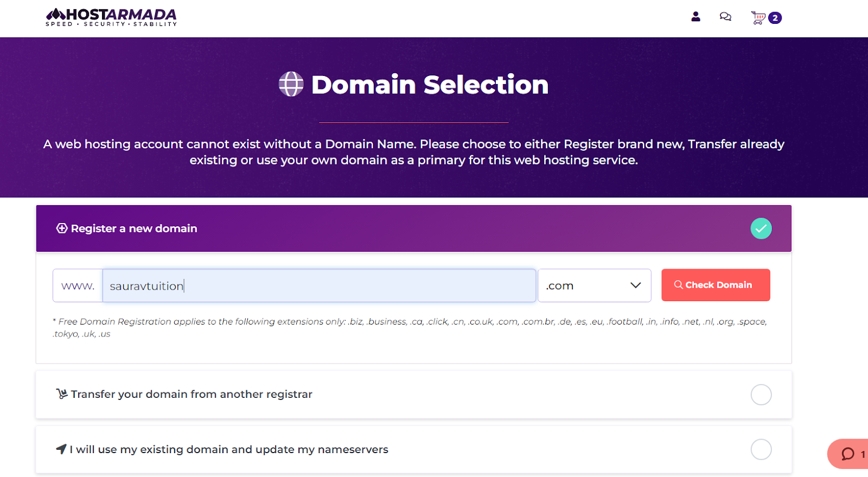
Task: Open the chat conversations icon in the header
Action: (x=725, y=17)
